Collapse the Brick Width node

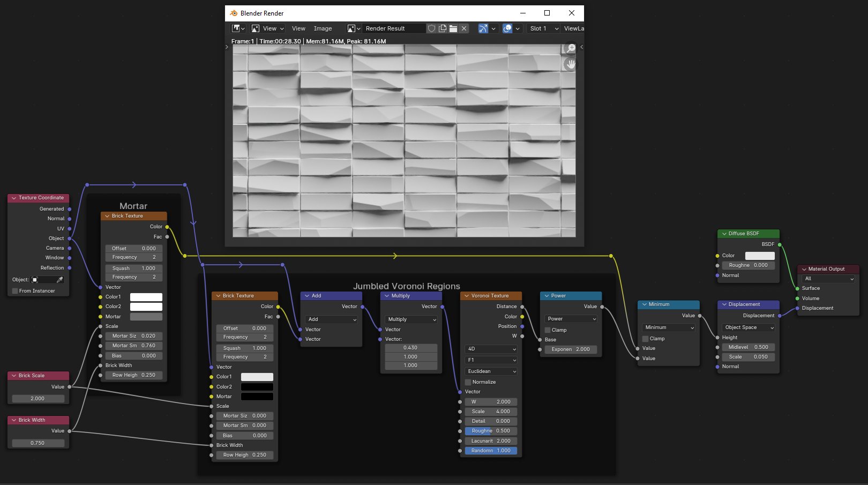click(13, 420)
